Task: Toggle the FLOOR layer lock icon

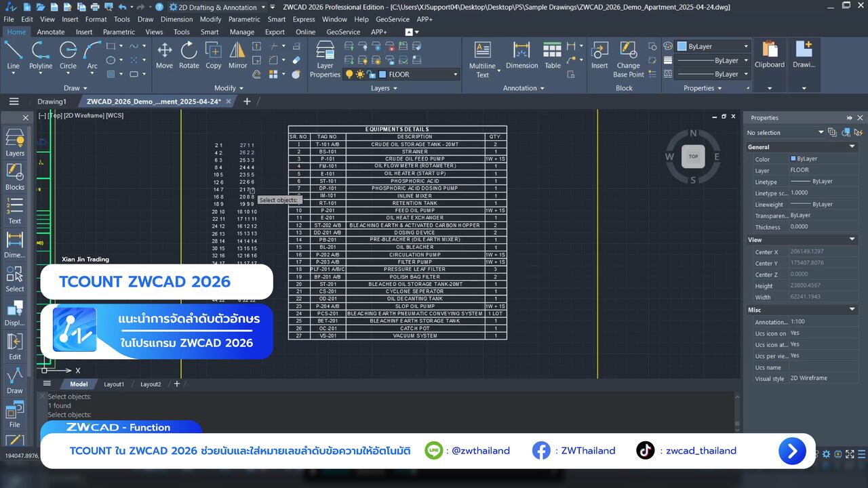Action: (372, 75)
